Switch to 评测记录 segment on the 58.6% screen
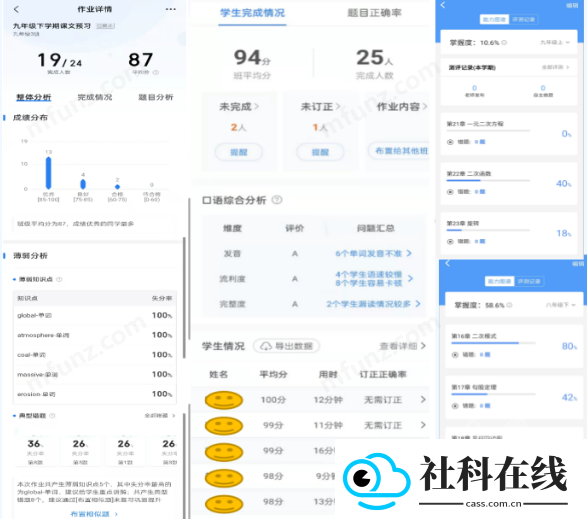The image size is (587, 519). (x=529, y=281)
